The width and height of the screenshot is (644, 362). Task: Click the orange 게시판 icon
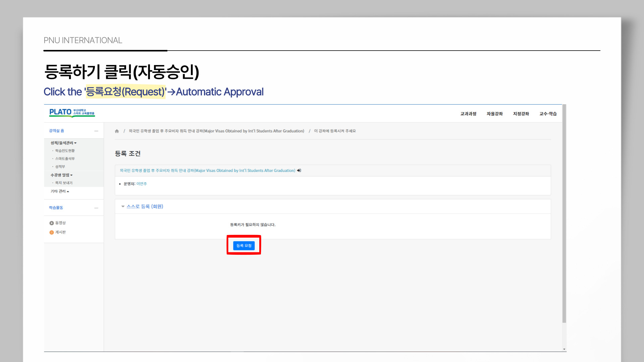point(52,232)
